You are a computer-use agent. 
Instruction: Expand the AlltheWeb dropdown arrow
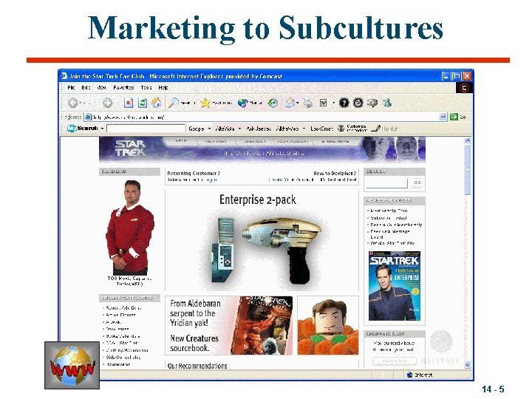pyautogui.click(x=304, y=129)
